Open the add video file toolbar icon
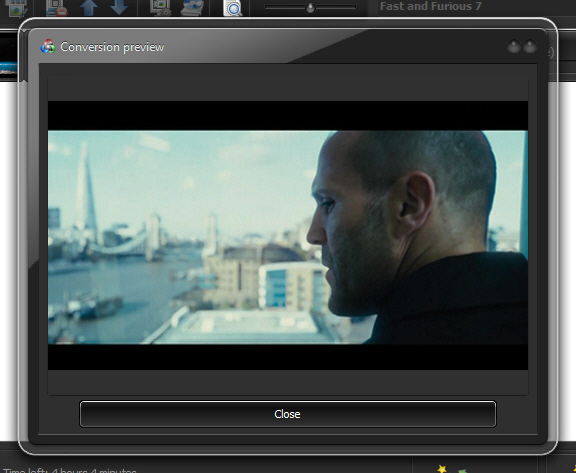This screenshot has width=576, height=473. pyautogui.click(x=16, y=8)
